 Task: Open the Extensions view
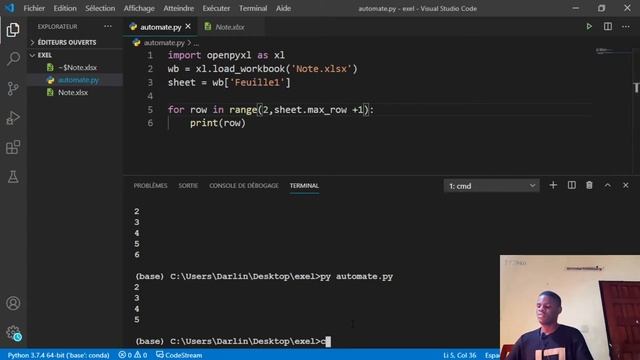pos(13,147)
